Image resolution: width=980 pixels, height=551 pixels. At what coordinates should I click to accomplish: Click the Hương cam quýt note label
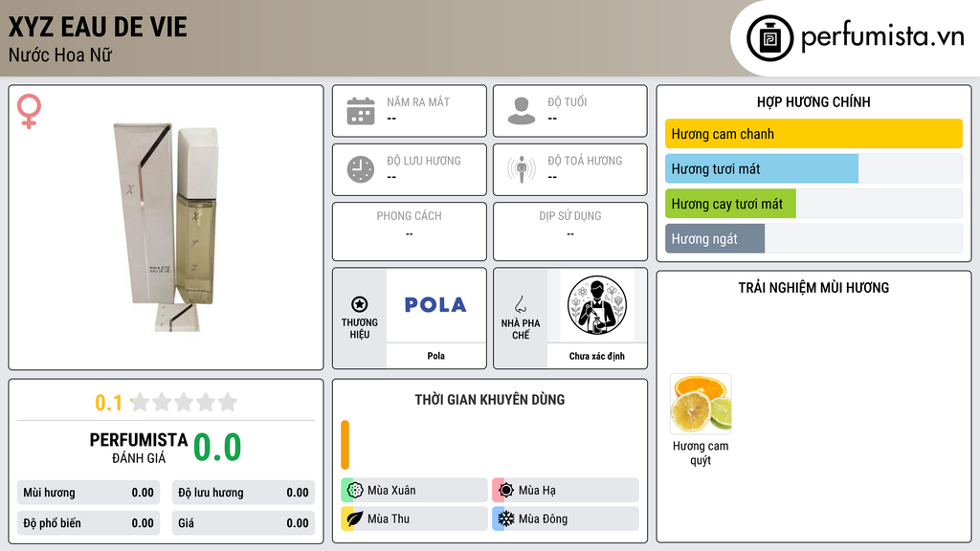(x=701, y=452)
